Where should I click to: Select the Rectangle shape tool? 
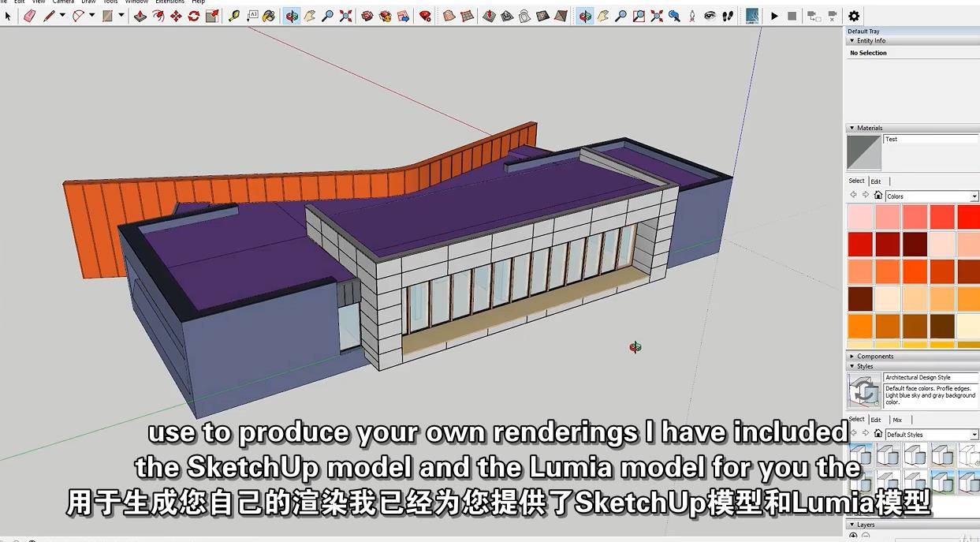pyautogui.click(x=107, y=16)
